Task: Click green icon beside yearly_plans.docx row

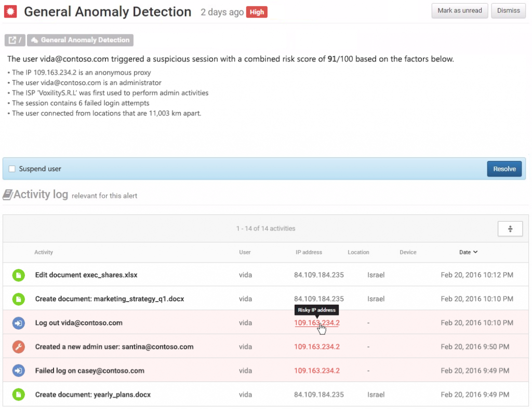Action: pyautogui.click(x=19, y=394)
